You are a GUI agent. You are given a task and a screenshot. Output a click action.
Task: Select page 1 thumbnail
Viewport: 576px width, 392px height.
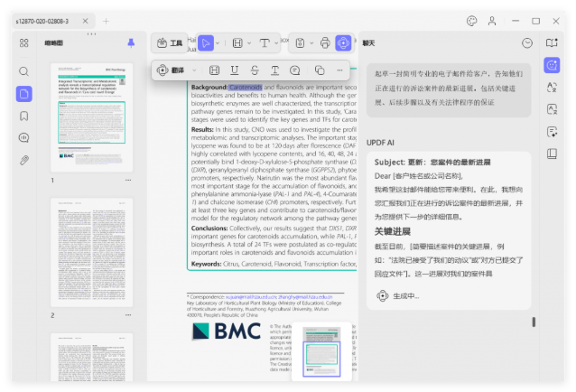(x=91, y=117)
